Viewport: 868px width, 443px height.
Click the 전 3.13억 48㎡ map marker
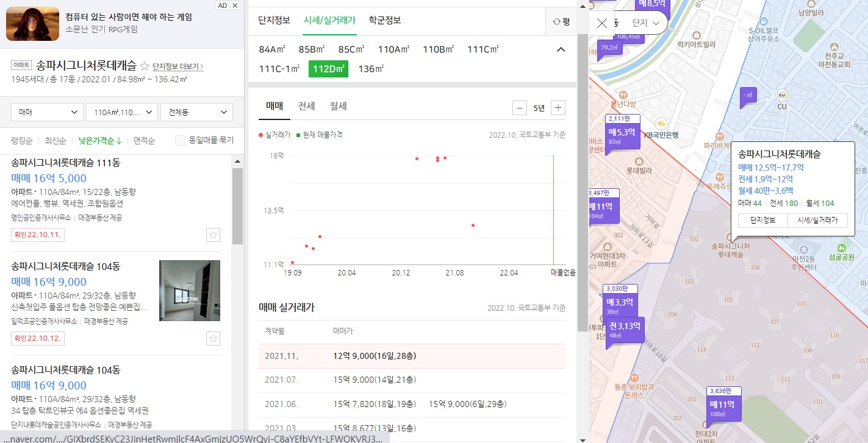coord(625,330)
